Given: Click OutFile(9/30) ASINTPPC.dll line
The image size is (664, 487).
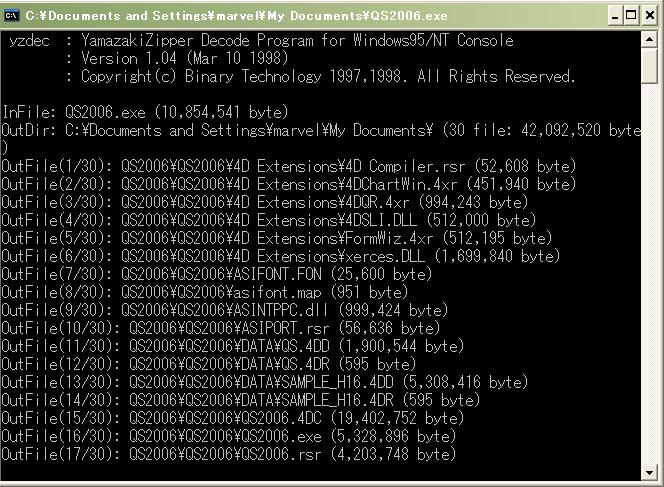Looking at the screenshot, I should pyautogui.click(x=225, y=310).
